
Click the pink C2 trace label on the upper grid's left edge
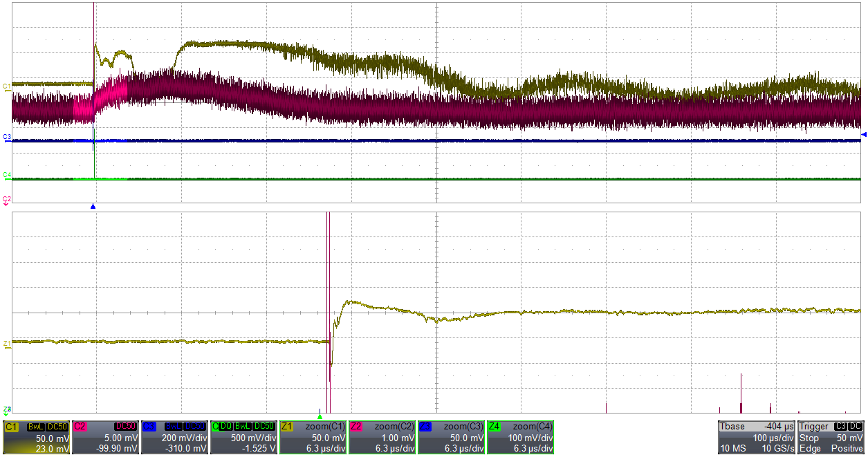click(7, 199)
